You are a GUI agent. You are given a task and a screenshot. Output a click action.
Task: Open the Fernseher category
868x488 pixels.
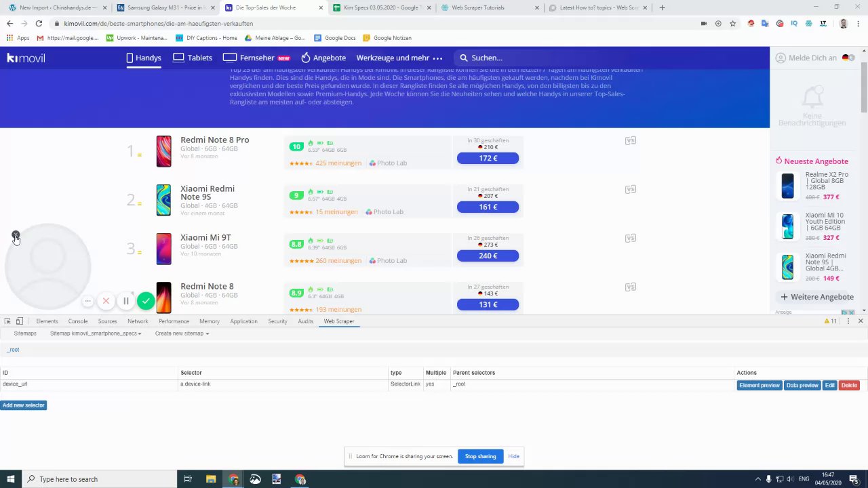click(x=256, y=58)
